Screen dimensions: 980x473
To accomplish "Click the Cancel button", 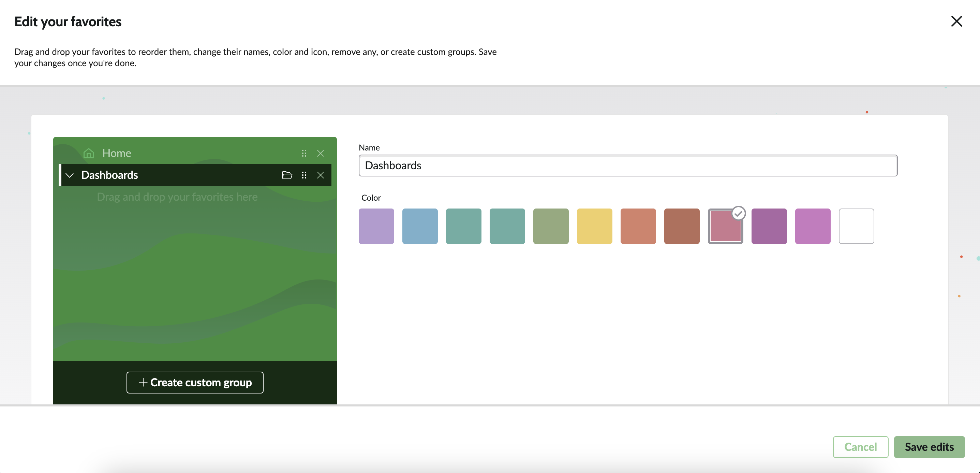I will point(861,447).
